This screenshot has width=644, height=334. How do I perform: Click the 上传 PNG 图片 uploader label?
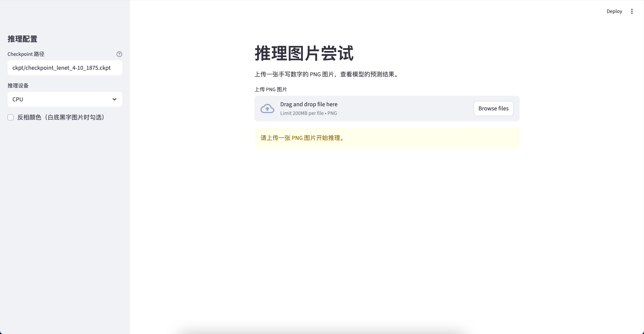(x=271, y=89)
